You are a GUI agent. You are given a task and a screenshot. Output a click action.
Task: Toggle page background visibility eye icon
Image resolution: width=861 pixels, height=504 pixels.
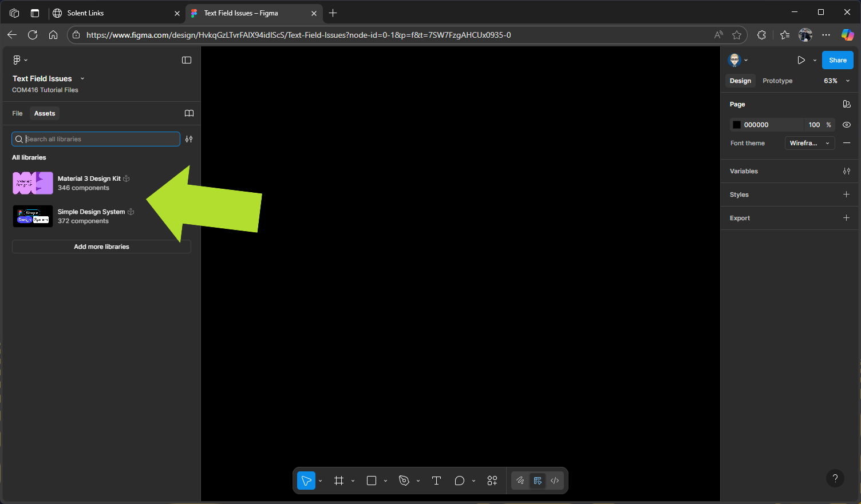click(847, 125)
